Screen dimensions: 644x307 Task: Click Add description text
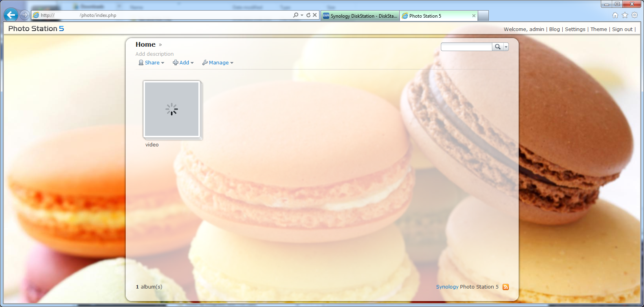[154, 54]
